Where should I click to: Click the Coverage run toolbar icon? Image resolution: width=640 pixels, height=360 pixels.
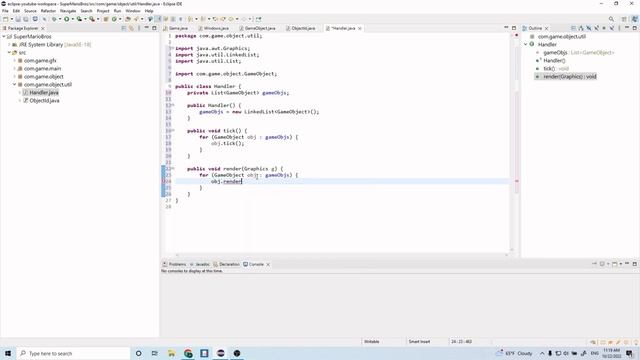click(x=79, y=19)
